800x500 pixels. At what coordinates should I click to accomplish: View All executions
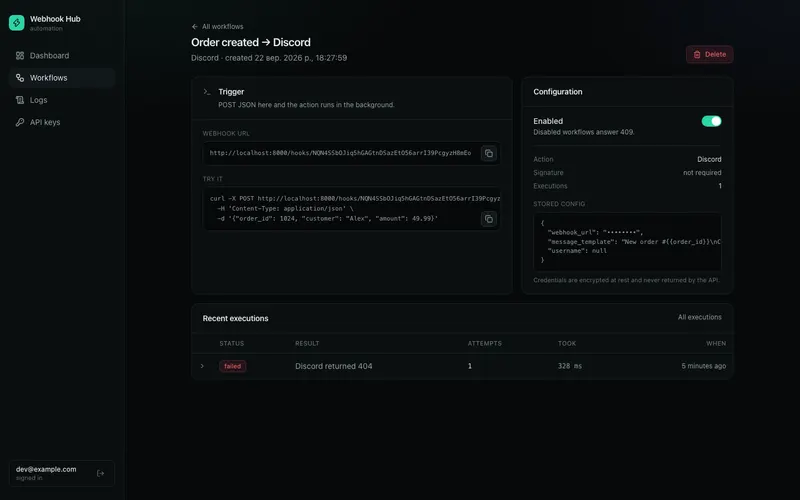(x=699, y=317)
